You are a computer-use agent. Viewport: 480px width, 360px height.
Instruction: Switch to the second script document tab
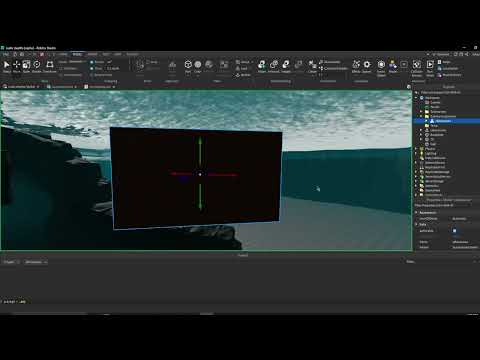pyautogui.click(x=62, y=87)
